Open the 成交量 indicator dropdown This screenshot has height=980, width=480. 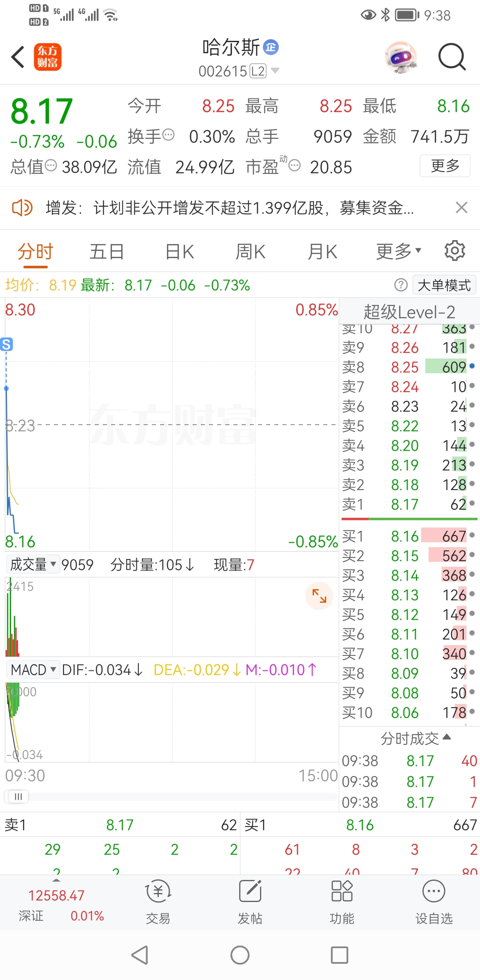33,564
